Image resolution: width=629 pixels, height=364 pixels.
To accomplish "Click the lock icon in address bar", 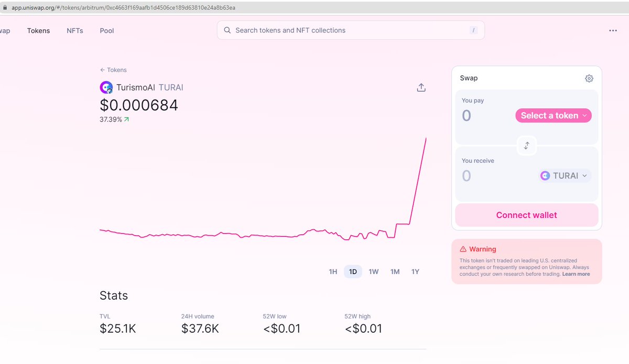I will point(5,8).
